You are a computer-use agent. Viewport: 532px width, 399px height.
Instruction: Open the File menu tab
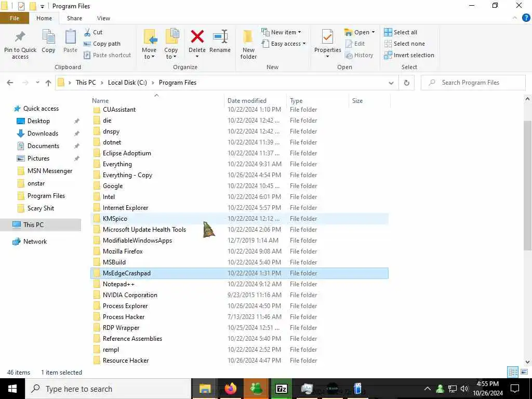pyautogui.click(x=15, y=18)
